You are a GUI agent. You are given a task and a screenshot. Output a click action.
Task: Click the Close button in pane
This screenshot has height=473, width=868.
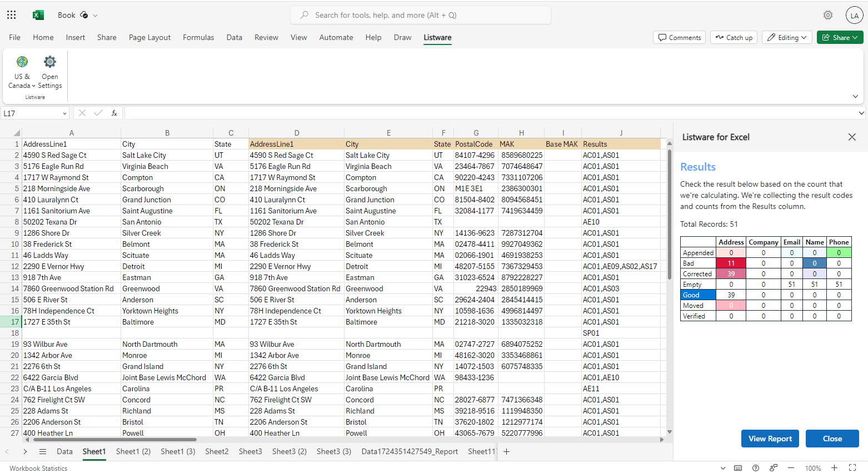[x=832, y=439]
